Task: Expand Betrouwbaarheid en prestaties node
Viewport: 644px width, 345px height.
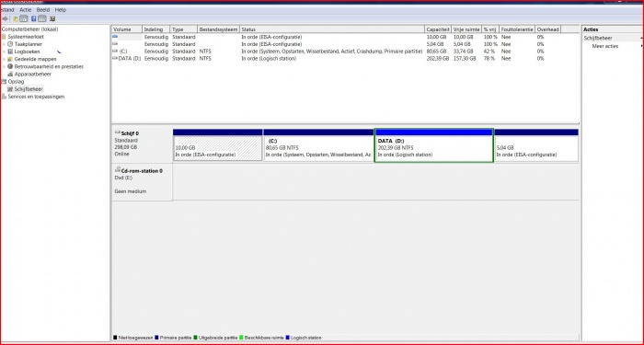Action: pyautogui.click(x=5, y=66)
